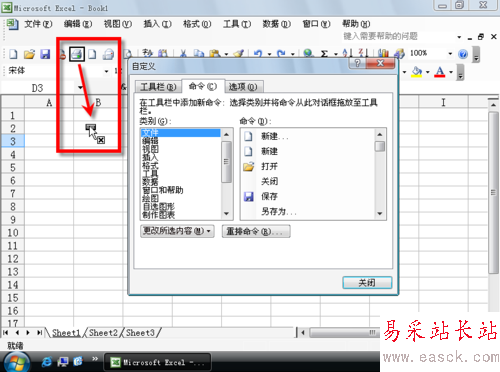Click the Insert Hyperlink globe icon

click(x=308, y=53)
